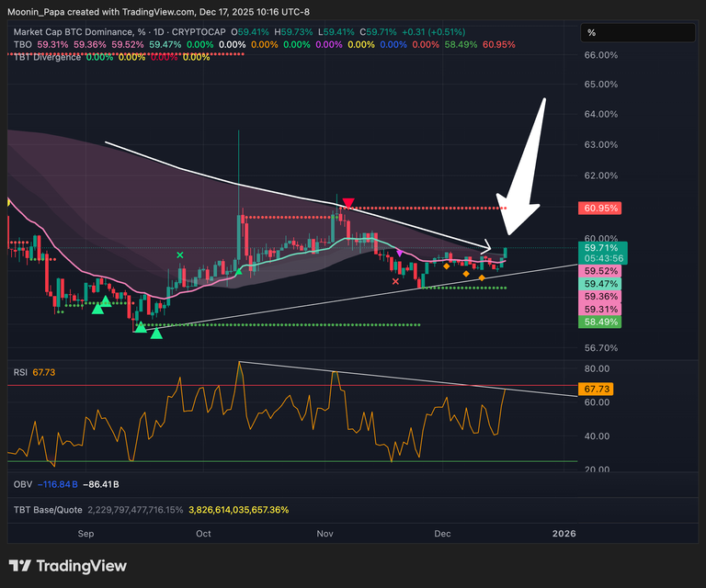This screenshot has height=588, width=706.
Task: Click the RSI indicator pane label
Action: [19, 372]
